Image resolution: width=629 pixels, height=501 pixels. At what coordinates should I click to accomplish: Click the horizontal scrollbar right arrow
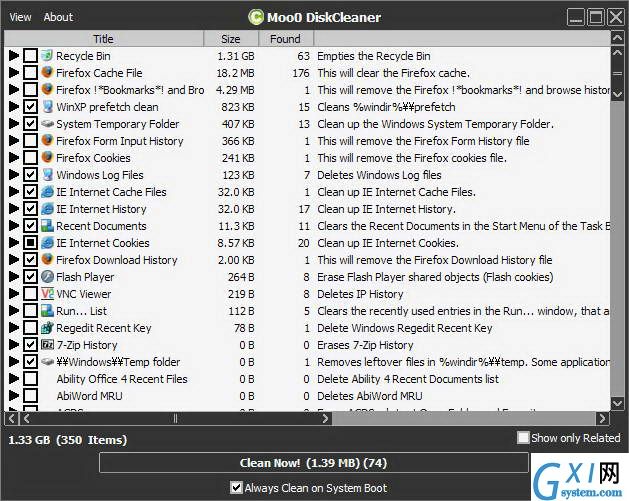[x=602, y=418]
